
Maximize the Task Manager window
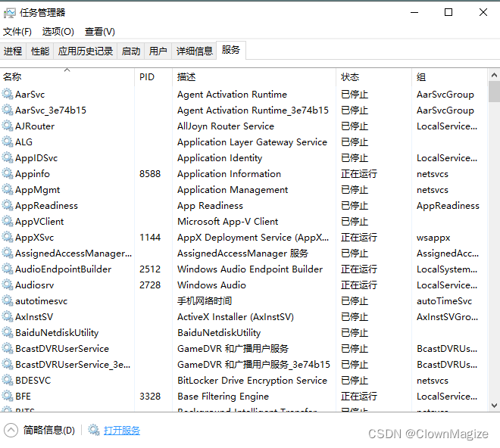tap(448, 12)
